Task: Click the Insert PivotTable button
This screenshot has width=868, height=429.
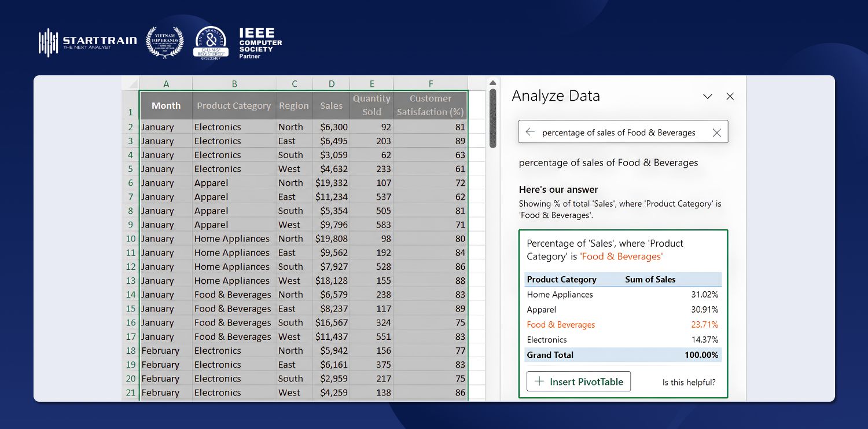Action: coord(578,382)
